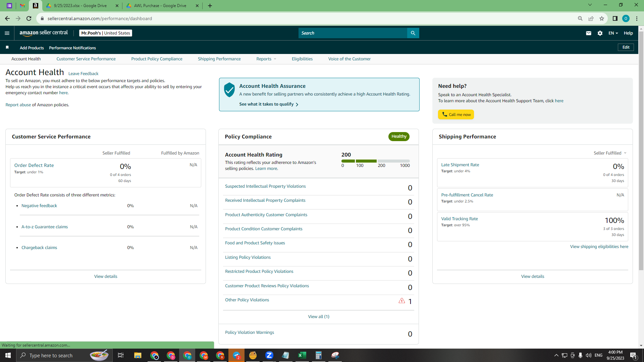The height and width of the screenshot is (362, 644).
Task: Open Performance Notifications
Action: [x=72, y=48]
